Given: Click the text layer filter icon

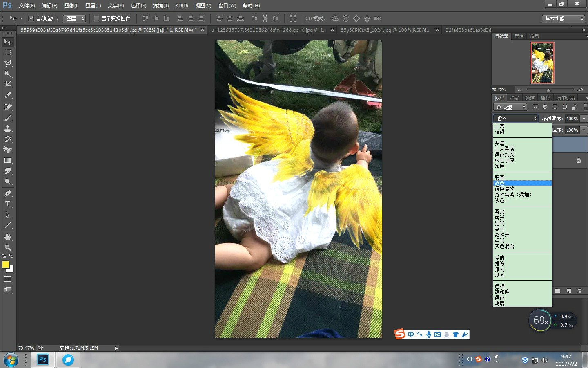Looking at the screenshot, I should (x=555, y=107).
